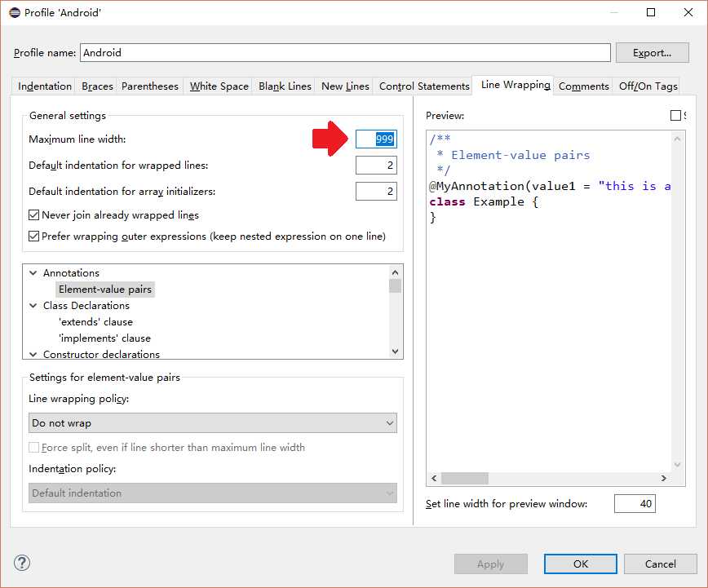Click the tree list scrollbar thumb

(395, 286)
